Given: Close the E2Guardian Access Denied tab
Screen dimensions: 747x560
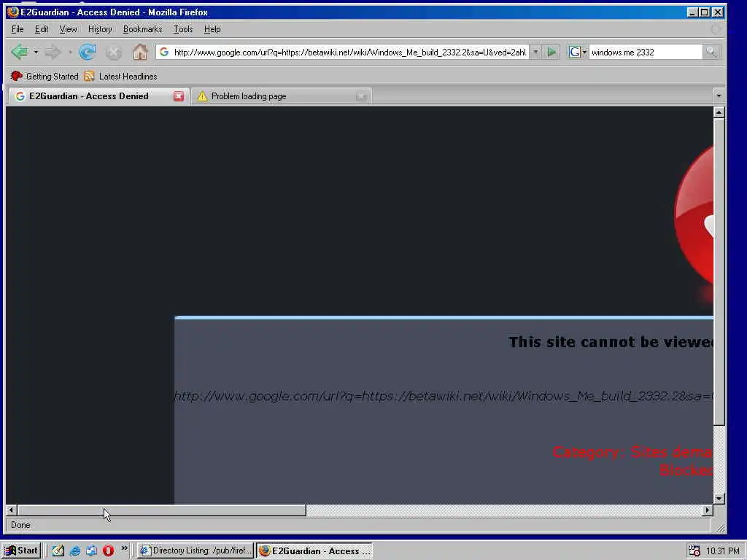Looking at the screenshot, I should [x=179, y=96].
